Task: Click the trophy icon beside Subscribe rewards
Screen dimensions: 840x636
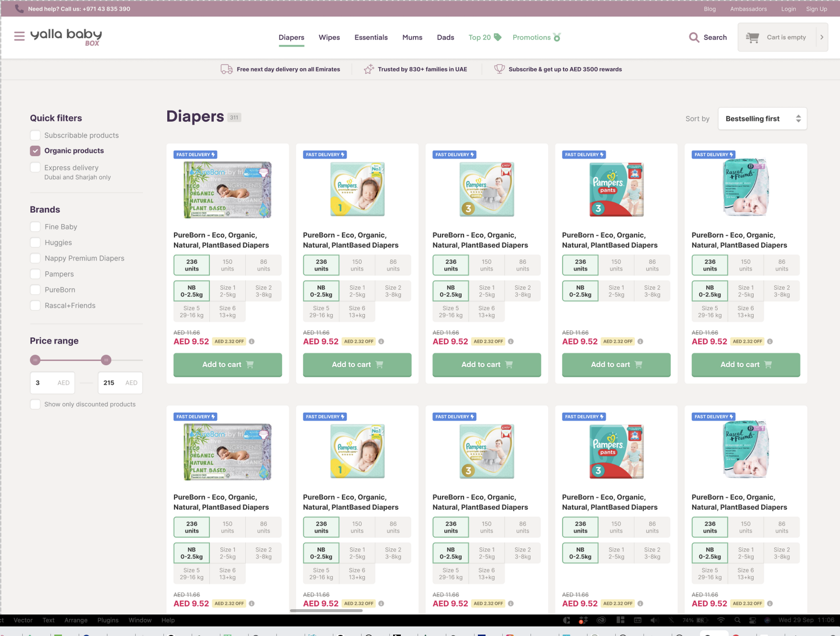Action: coord(499,69)
